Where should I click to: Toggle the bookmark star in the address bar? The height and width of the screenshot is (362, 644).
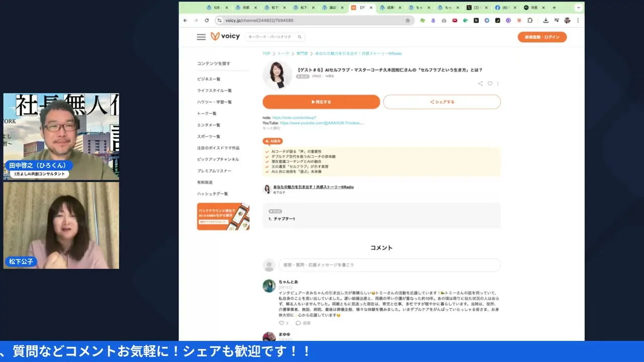coord(408,20)
